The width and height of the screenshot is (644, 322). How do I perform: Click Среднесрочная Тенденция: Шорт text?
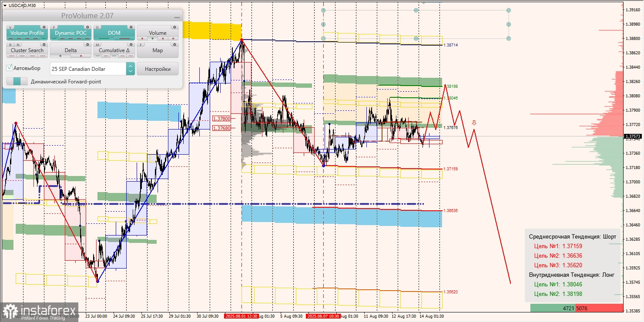[x=572, y=236]
